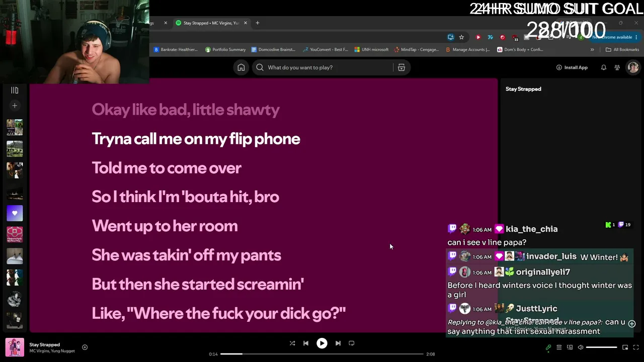Add Stay Strapped to Liked Songs

click(x=85, y=347)
